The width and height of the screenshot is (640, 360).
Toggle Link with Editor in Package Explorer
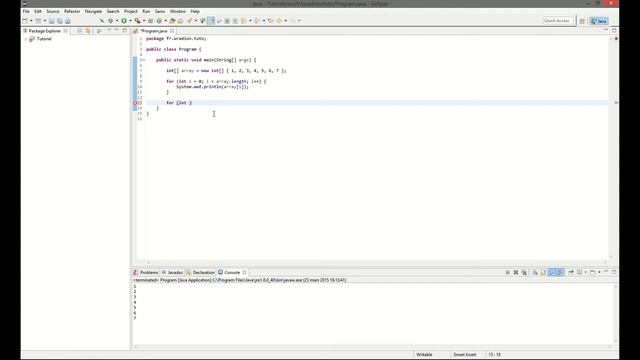pos(88,31)
